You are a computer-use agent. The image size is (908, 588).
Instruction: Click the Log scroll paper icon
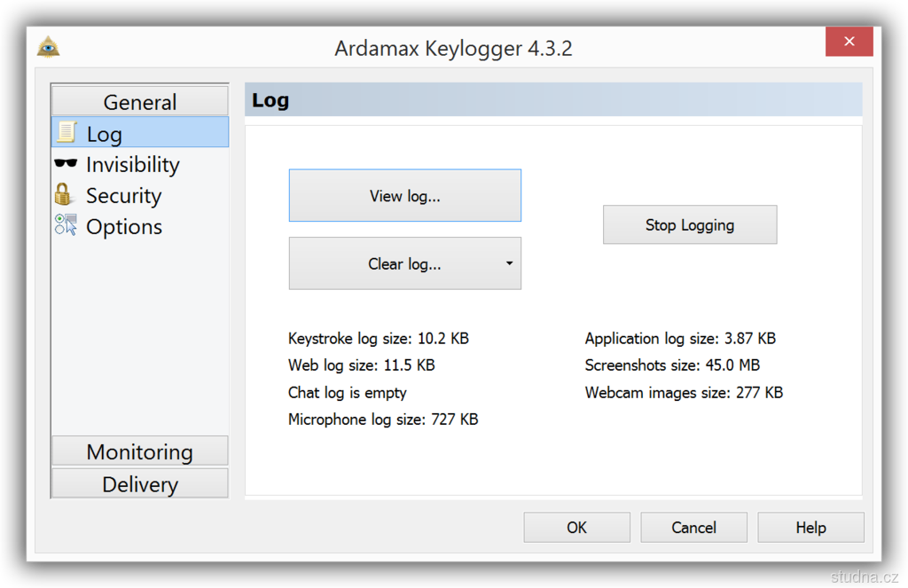click(x=67, y=133)
